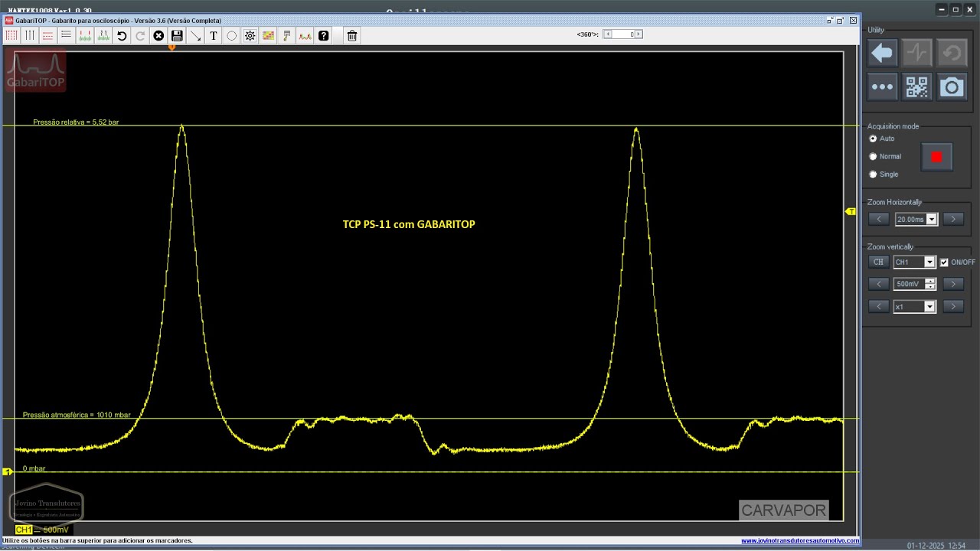Select the circle drawing tool

[232, 35]
